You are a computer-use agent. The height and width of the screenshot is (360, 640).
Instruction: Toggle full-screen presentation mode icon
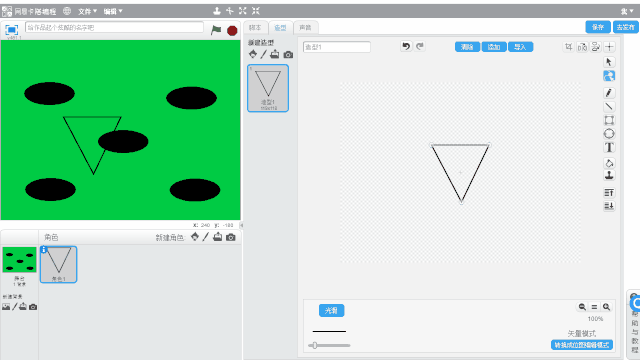[11, 30]
